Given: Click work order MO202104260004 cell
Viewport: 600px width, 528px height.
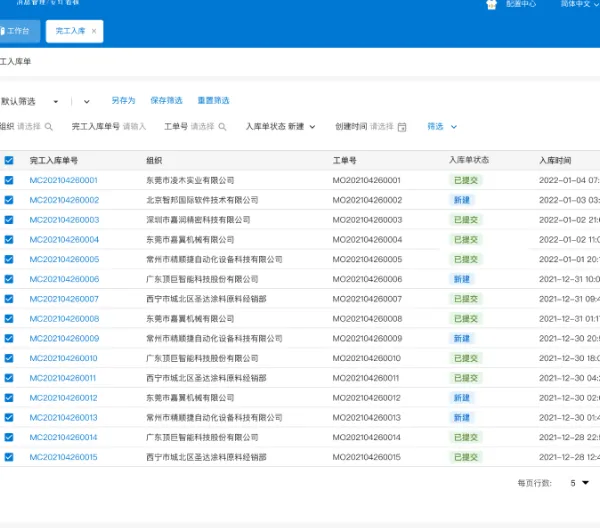Looking at the screenshot, I should point(367,240).
